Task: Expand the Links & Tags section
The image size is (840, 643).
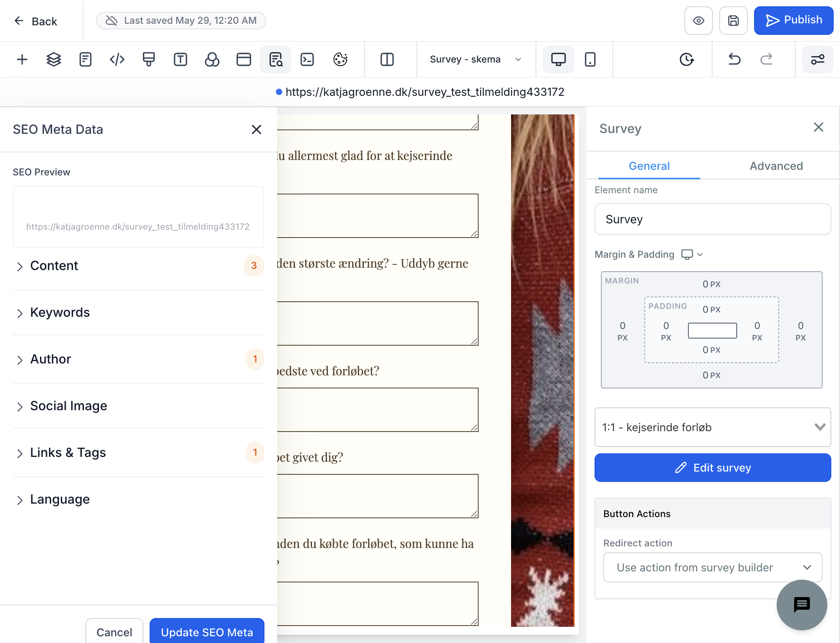Action: (139, 453)
